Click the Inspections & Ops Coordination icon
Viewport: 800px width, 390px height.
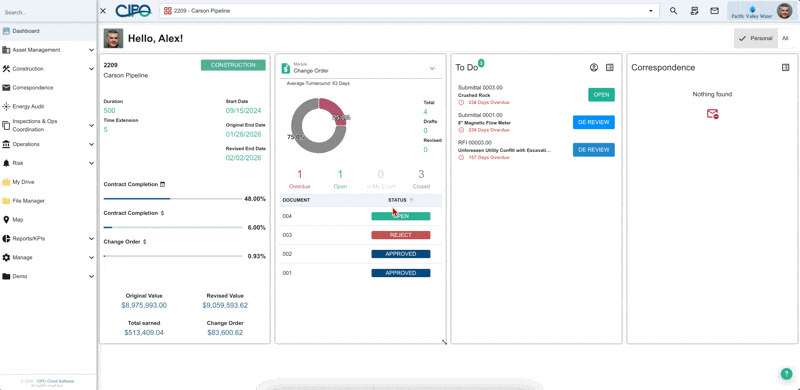pyautogui.click(x=6, y=126)
